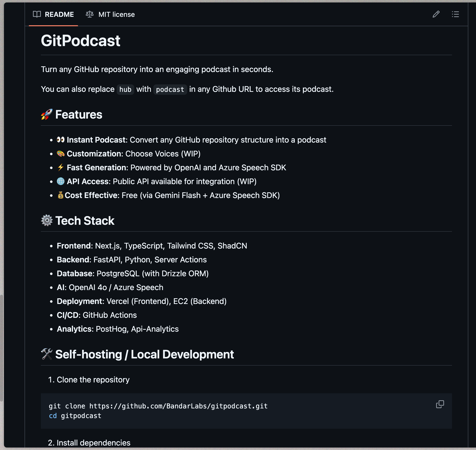The width and height of the screenshot is (476, 450).
Task: Click the book icon beside README
Action: pos(37,14)
